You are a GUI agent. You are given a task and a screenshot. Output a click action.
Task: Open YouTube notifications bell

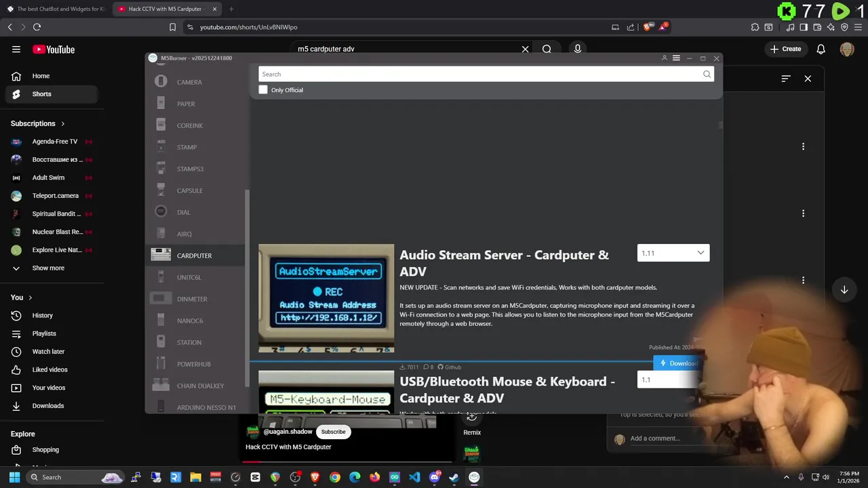pyautogui.click(x=821, y=49)
